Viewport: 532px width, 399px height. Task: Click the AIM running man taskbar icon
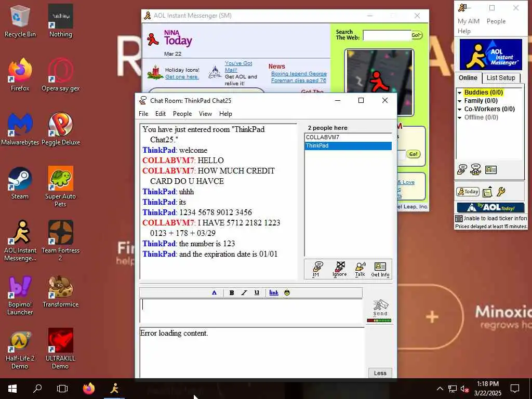point(115,389)
